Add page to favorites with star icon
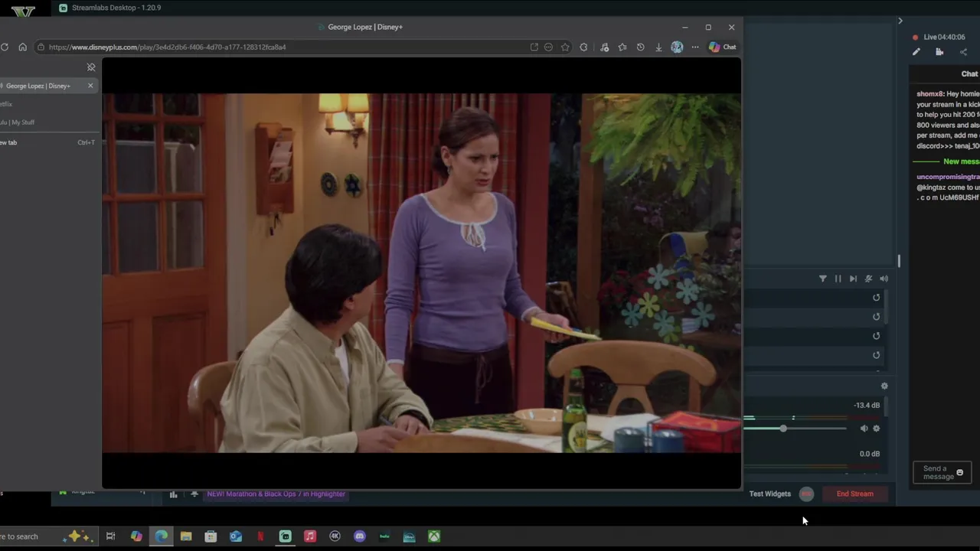Image resolution: width=980 pixels, height=551 pixels. pos(565,47)
